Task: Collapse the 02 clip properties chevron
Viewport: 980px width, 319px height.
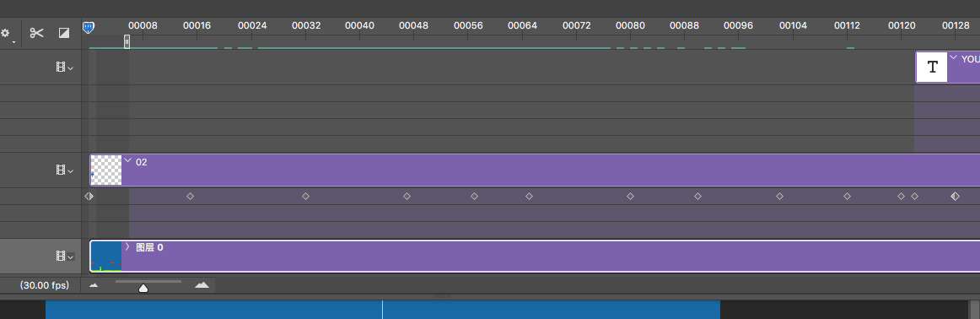Action: tap(127, 160)
